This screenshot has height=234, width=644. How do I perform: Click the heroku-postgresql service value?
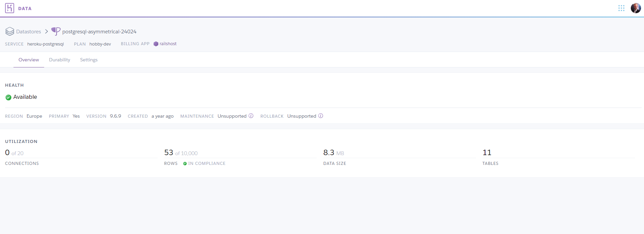coord(45,44)
